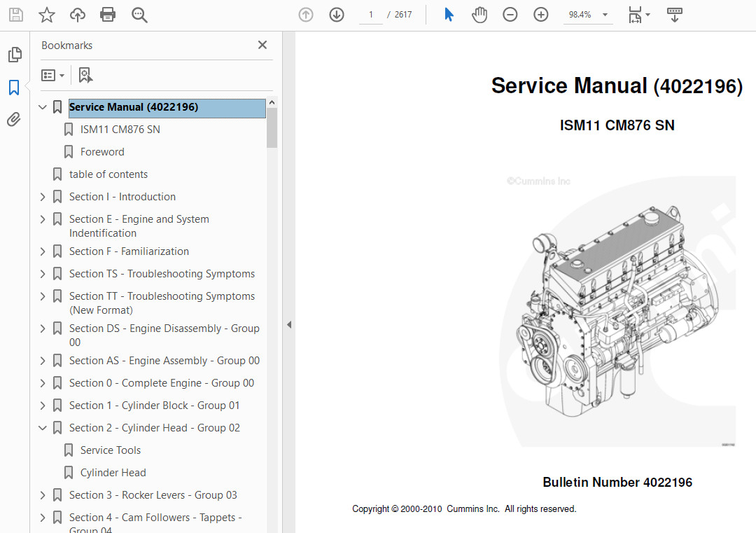
Task: Expand Section AS - Engine Assembly
Action: coord(43,361)
